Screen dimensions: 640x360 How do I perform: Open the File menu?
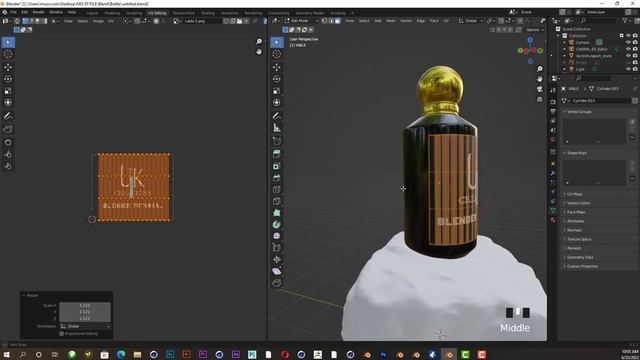pos(13,12)
